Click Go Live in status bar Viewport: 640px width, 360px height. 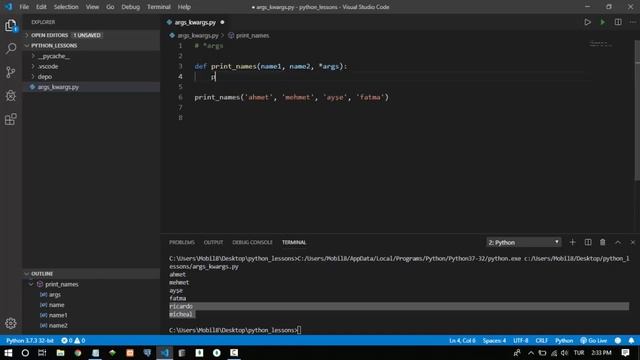[593, 340]
